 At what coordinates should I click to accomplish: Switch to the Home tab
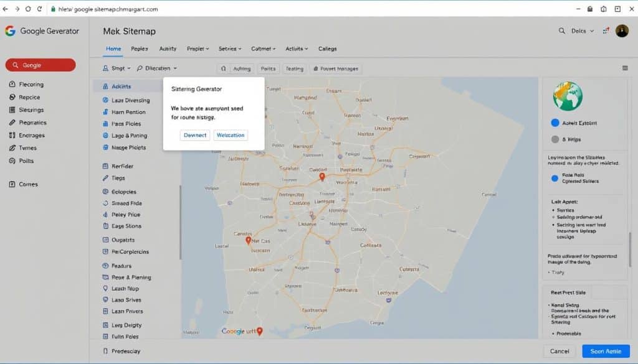click(x=113, y=49)
